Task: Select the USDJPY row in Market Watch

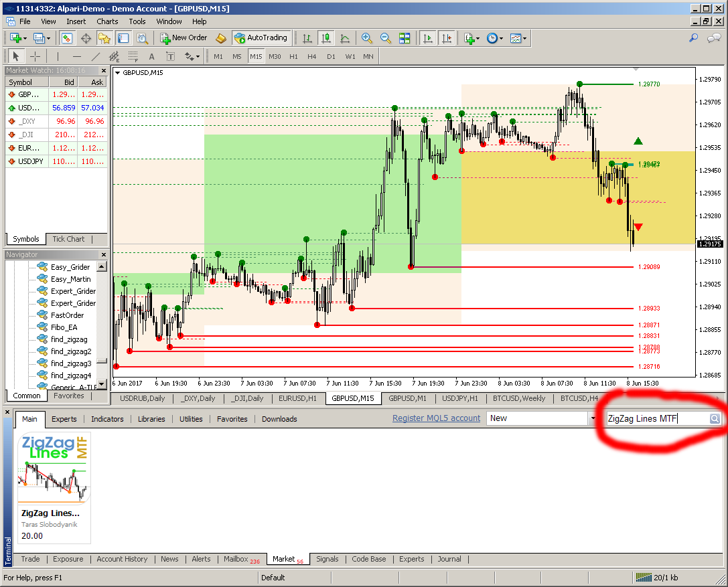Action: pos(56,161)
